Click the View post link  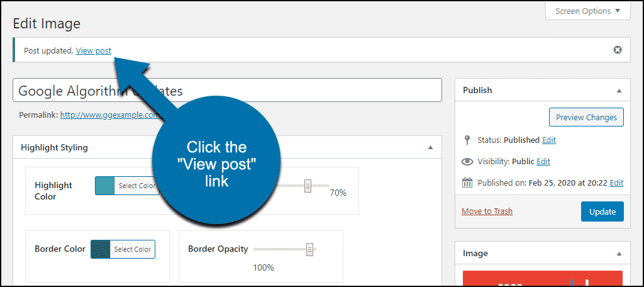[x=93, y=50]
